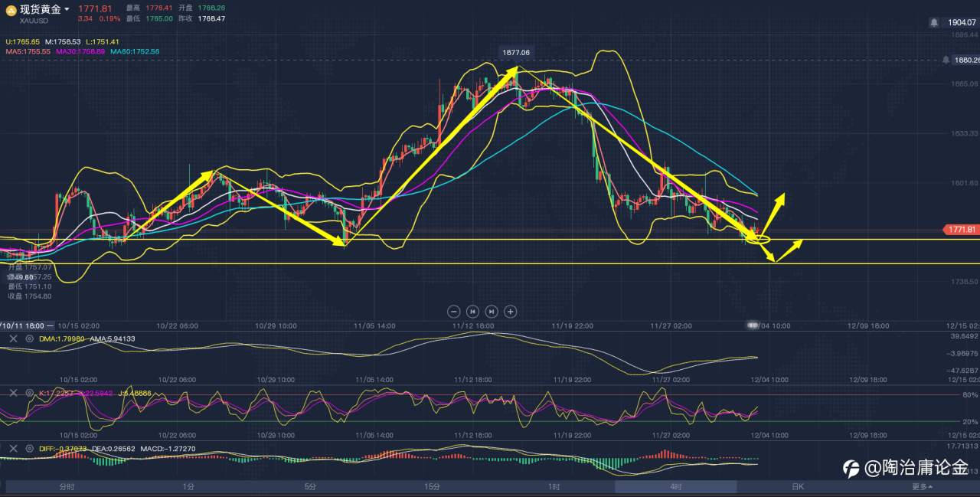Zoom in the chart with plus button
Image resolution: width=980 pixels, height=497 pixels.
[511, 311]
